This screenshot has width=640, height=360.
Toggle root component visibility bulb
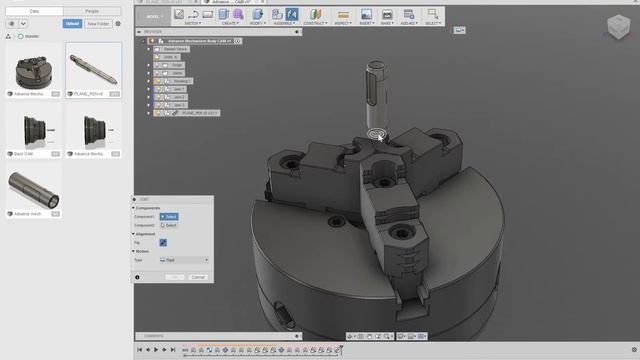click(x=152, y=41)
